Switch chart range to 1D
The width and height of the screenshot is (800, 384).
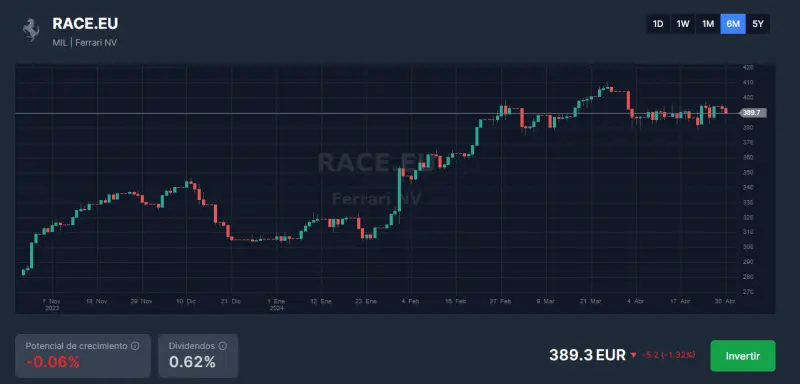(x=658, y=24)
